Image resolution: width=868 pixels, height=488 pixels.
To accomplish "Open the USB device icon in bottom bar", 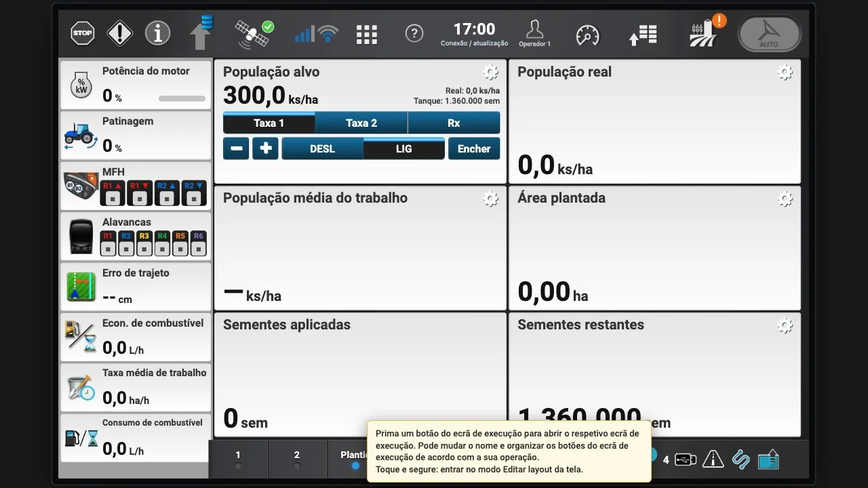I will pos(686,460).
